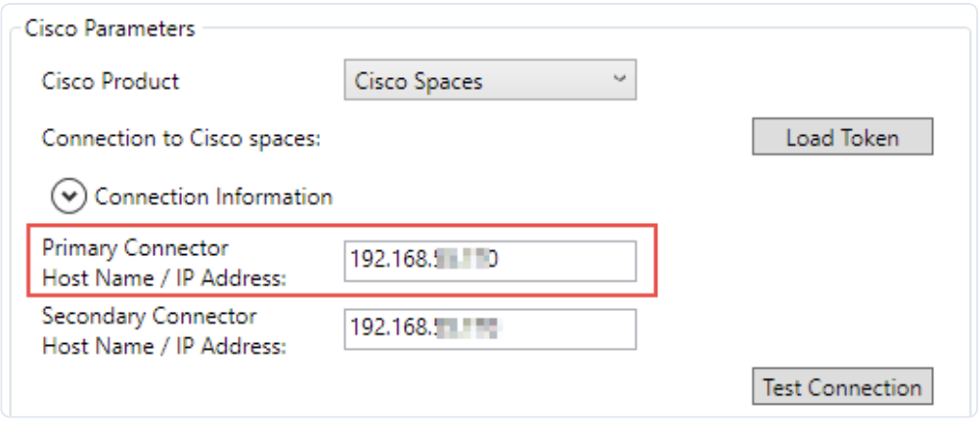Click the 'Cisco Spaces' selected value text

(x=419, y=81)
